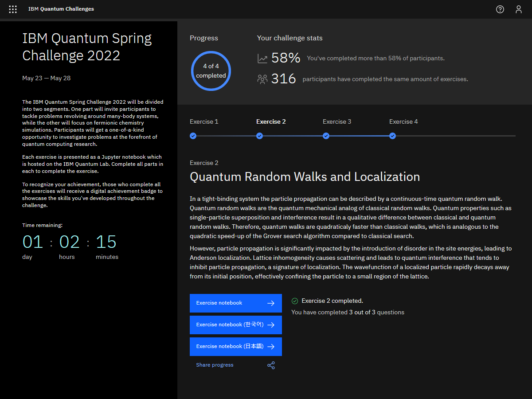Select the Exercise 2 tab
The width and height of the screenshot is (532, 399).
point(271,121)
